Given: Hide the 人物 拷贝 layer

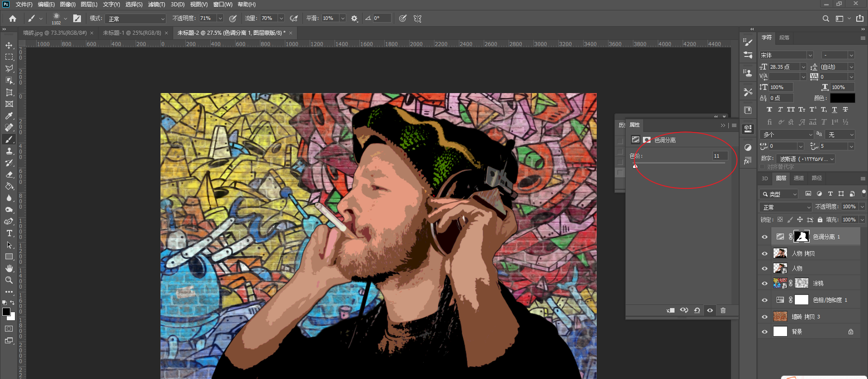Looking at the screenshot, I should click(x=764, y=253).
